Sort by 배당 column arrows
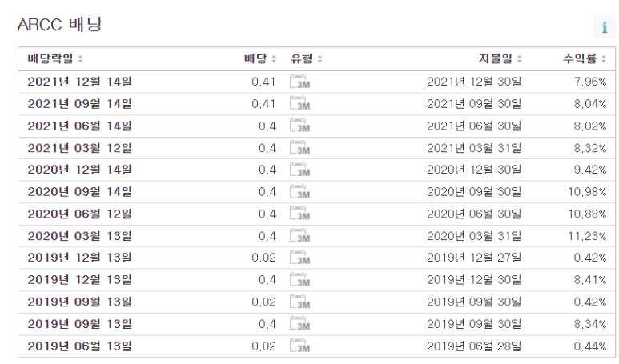The height and width of the screenshot is (364, 619). [274, 59]
